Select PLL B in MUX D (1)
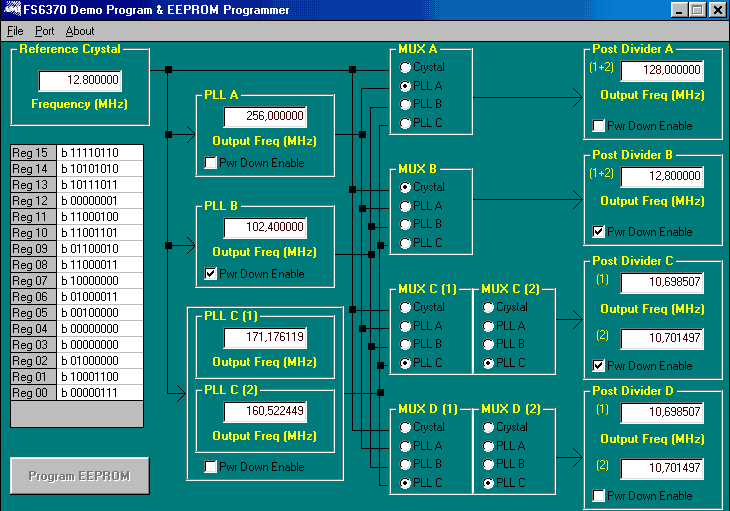Image resolution: width=730 pixels, height=511 pixels. click(405, 465)
